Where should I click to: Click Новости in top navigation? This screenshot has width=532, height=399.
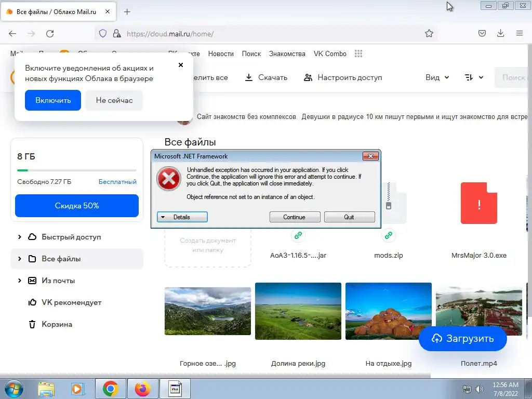[x=221, y=54]
